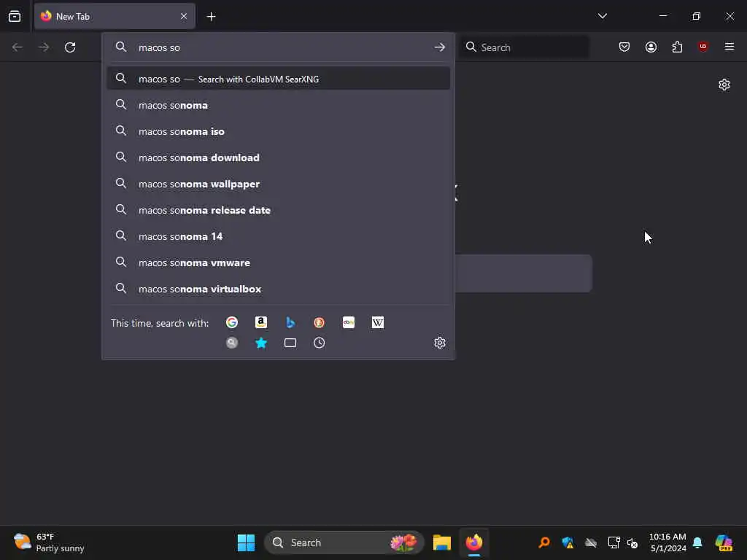Image resolution: width=747 pixels, height=560 pixels.
Task: Open the weather widget showing 63°F
Action: point(49,542)
